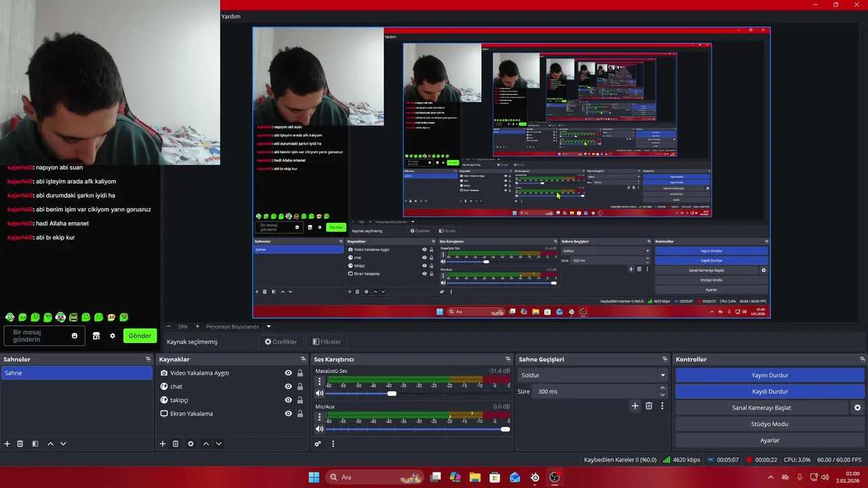The width and height of the screenshot is (868, 488).
Task: Unlock the takipçi source lock
Action: coord(300,400)
